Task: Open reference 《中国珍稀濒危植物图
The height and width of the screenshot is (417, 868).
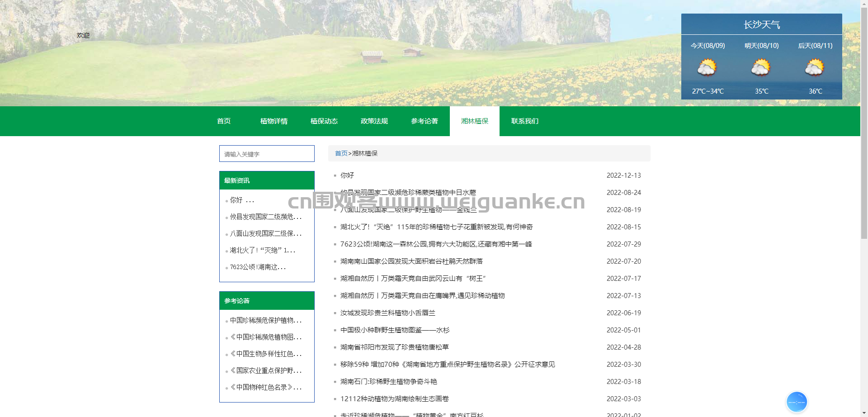Action: [266, 337]
